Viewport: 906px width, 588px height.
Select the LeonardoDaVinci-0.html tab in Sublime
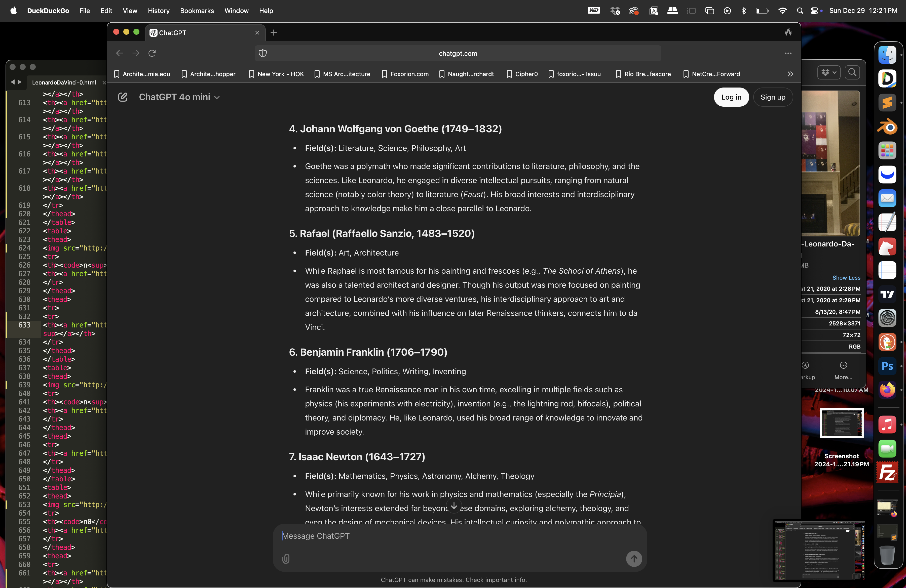(x=64, y=82)
